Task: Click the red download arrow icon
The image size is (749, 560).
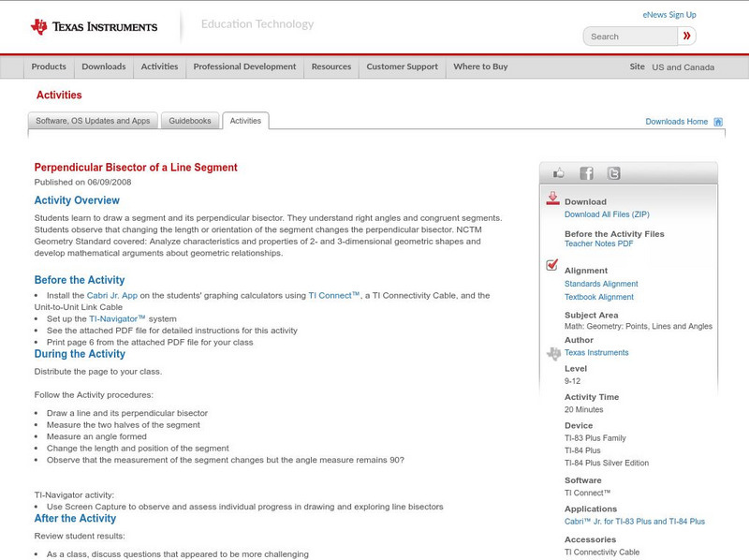Action: [552, 199]
